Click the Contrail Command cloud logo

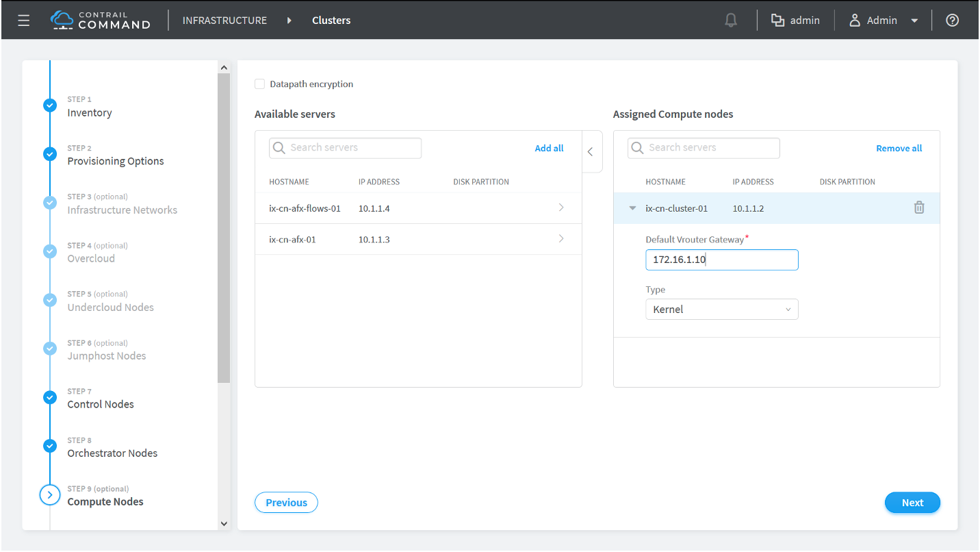coord(62,20)
